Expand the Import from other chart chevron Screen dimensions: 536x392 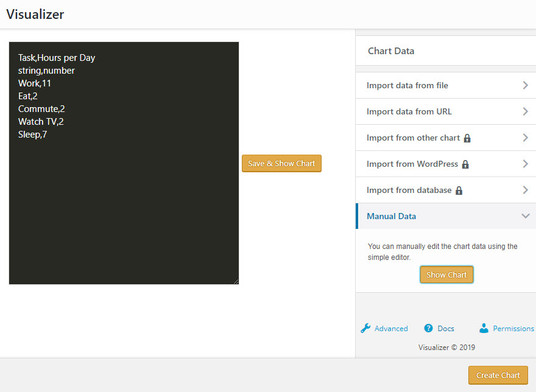(525, 138)
